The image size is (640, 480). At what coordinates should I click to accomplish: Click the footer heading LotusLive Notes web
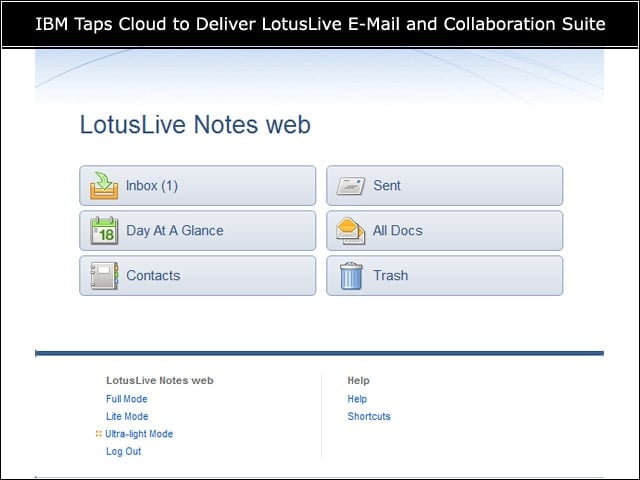pos(160,380)
